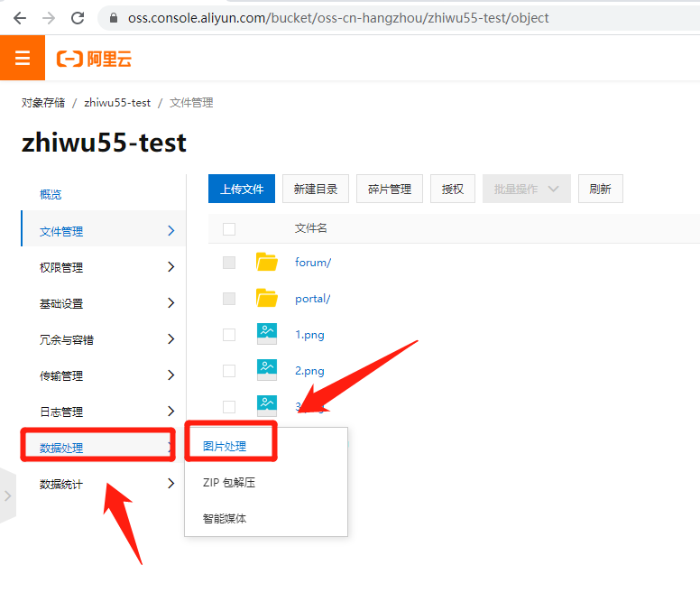Expand the 数据统计 chevron
Viewport: 700px width, 611px height.
point(171,483)
